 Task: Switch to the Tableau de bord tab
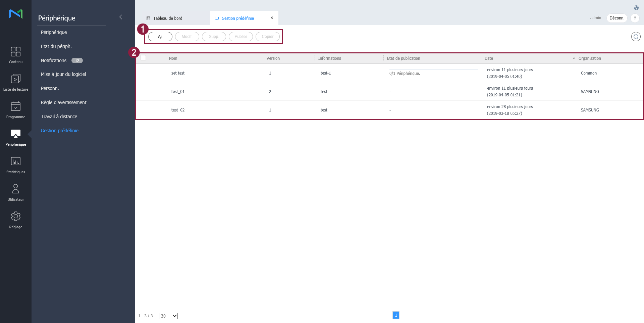[168, 18]
